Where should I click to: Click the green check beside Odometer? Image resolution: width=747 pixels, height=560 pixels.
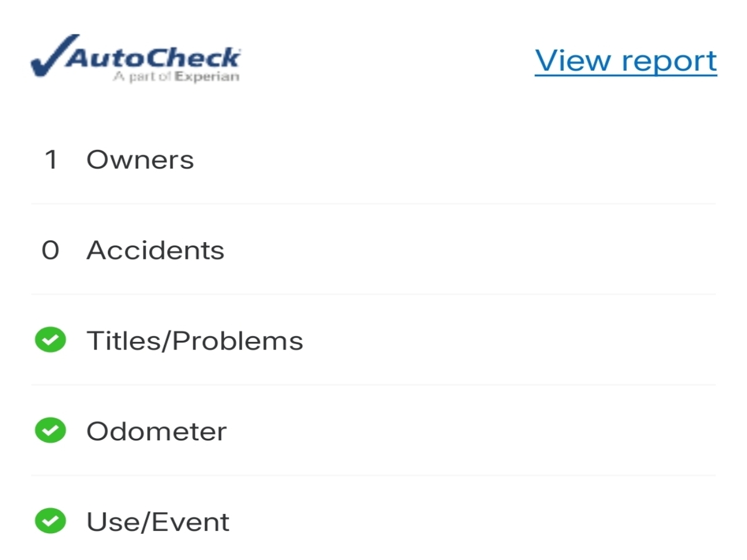coord(51,430)
